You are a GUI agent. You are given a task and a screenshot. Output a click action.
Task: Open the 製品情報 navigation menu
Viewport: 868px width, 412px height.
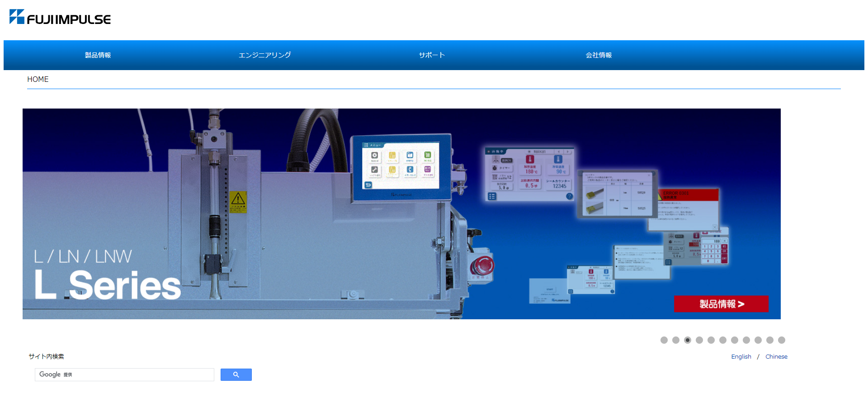pyautogui.click(x=98, y=55)
